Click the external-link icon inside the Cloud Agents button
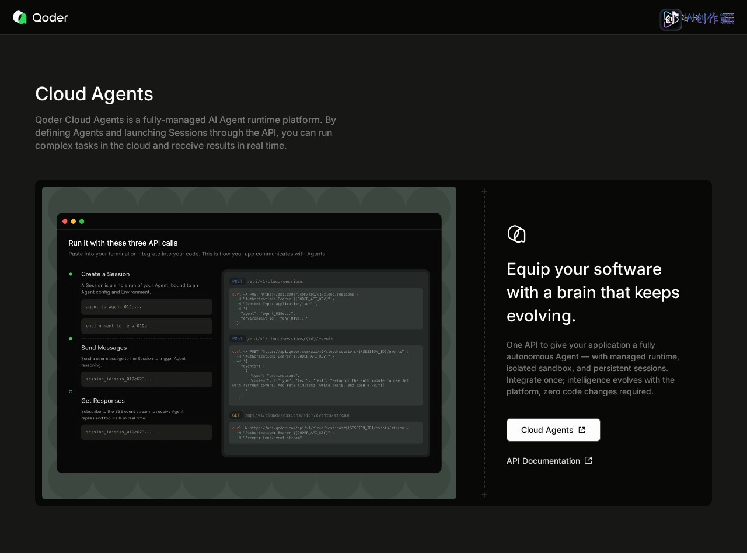747x560 pixels. (x=582, y=430)
